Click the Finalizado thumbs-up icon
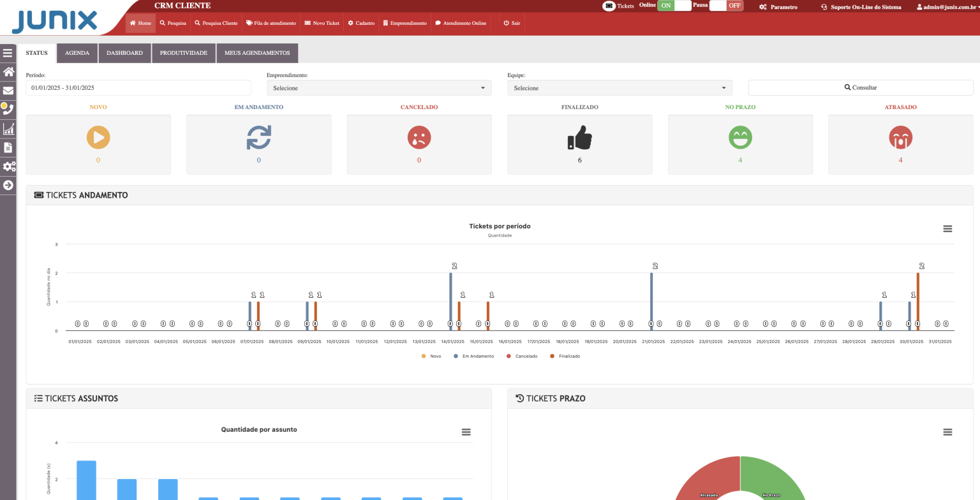The height and width of the screenshot is (500, 980). pyautogui.click(x=579, y=137)
